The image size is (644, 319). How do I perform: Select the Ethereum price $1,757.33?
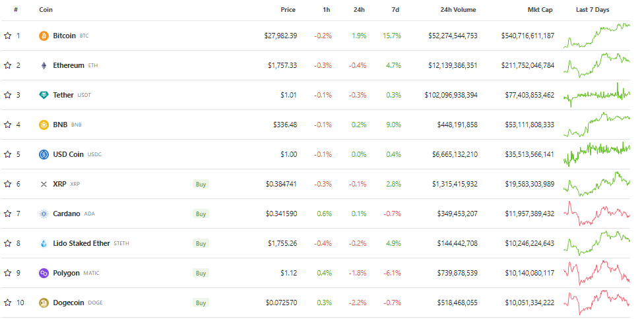pyautogui.click(x=282, y=65)
